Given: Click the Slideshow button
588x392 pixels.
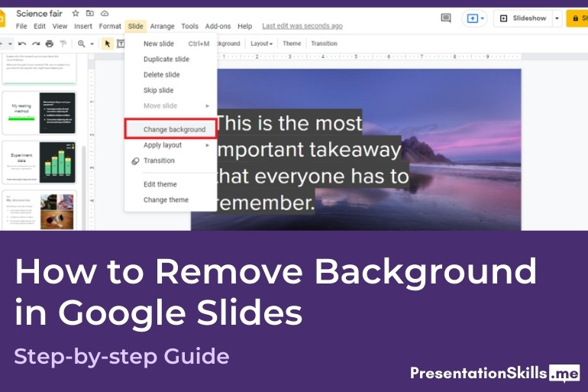Looking at the screenshot, I should pyautogui.click(x=524, y=18).
